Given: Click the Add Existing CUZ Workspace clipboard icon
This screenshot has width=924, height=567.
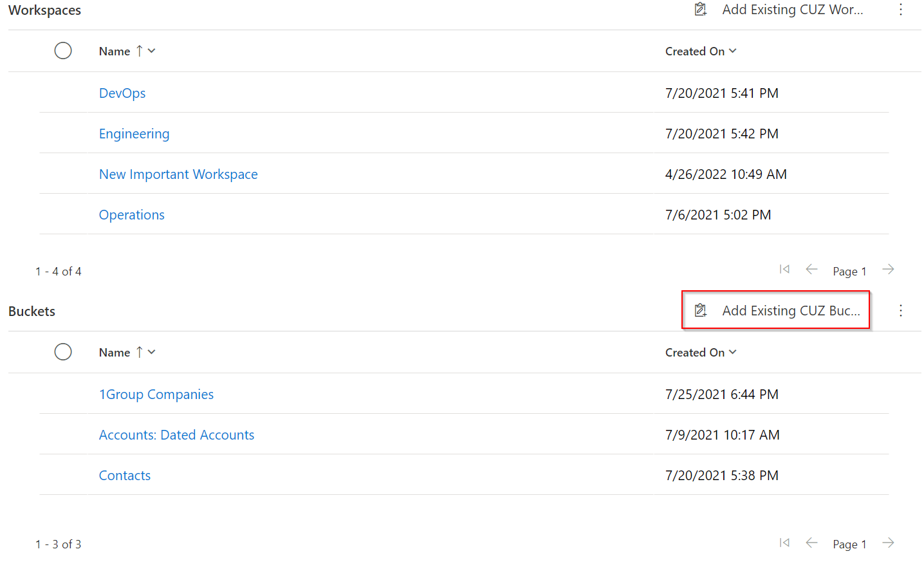Looking at the screenshot, I should tap(701, 10).
